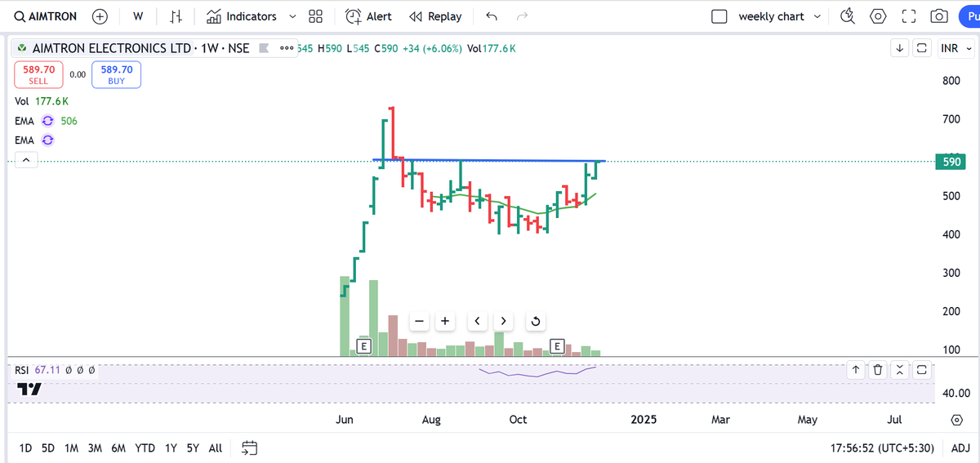Toggle ADJ adjusted data

(960, 447)
